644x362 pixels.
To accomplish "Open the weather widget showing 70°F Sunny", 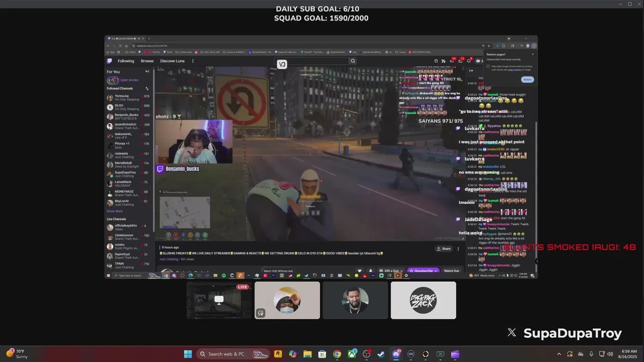I will pos(18,354).
